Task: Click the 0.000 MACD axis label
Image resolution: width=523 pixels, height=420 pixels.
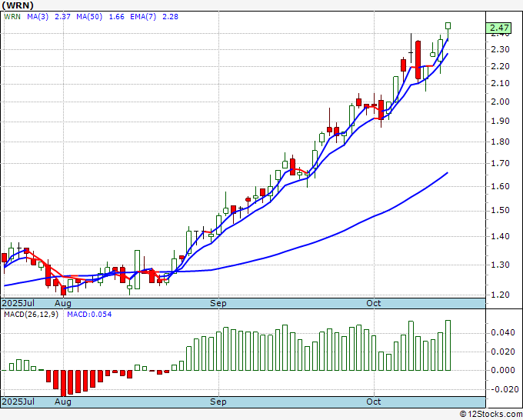Action: pos(503,370)
